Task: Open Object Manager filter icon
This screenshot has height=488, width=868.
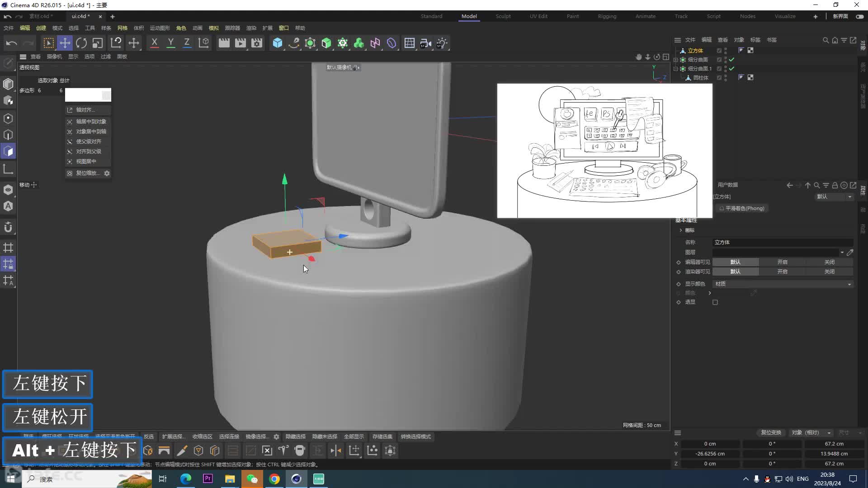Action: [x=844, y=40]
